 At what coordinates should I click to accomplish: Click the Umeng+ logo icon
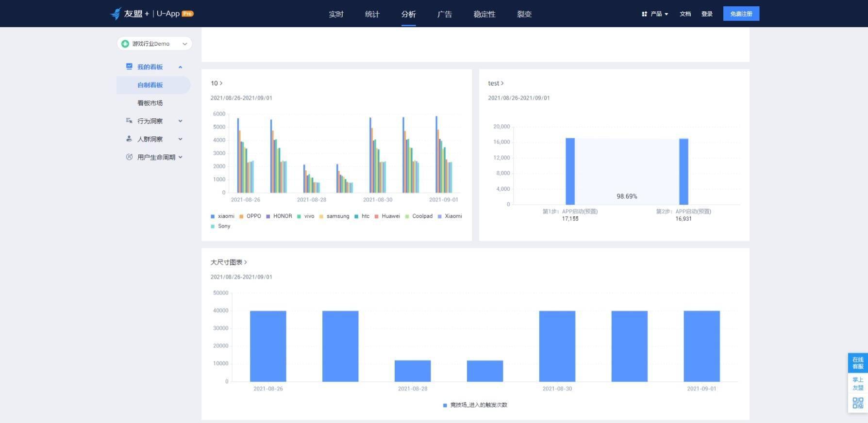click(116, 14)
